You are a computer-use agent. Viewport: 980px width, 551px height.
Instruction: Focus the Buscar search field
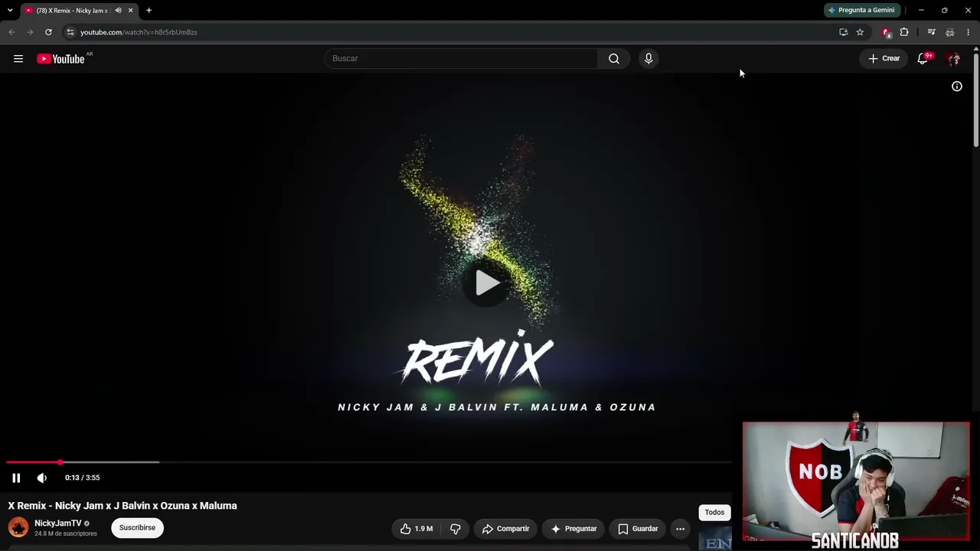[461, 59]
